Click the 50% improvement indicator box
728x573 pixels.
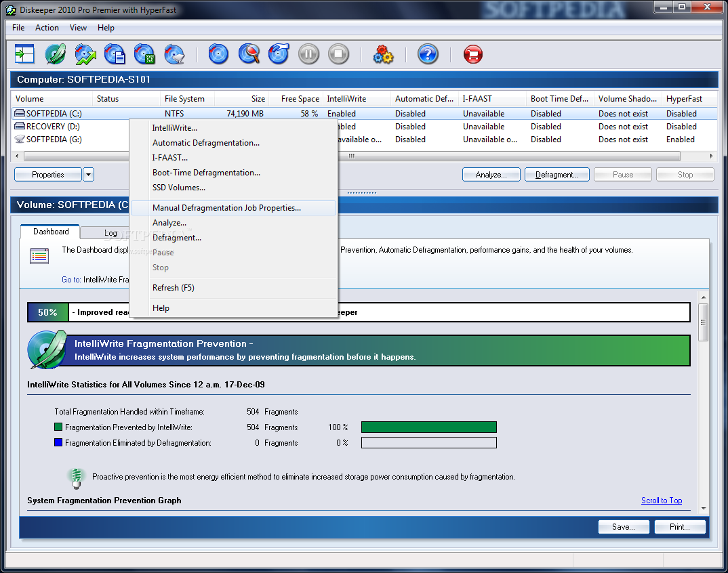point(48,312)
